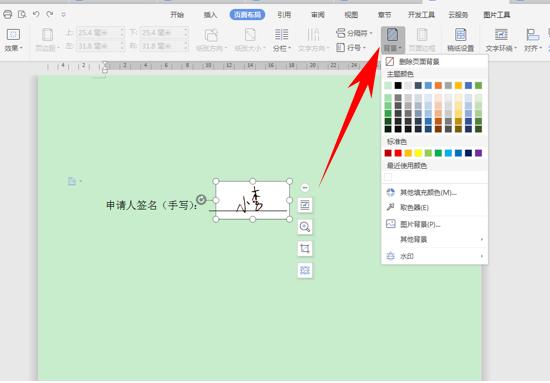This screenshot has height=383, width=550.
Task: Click the Print Preview icon
Action: (x=22, y=14)
